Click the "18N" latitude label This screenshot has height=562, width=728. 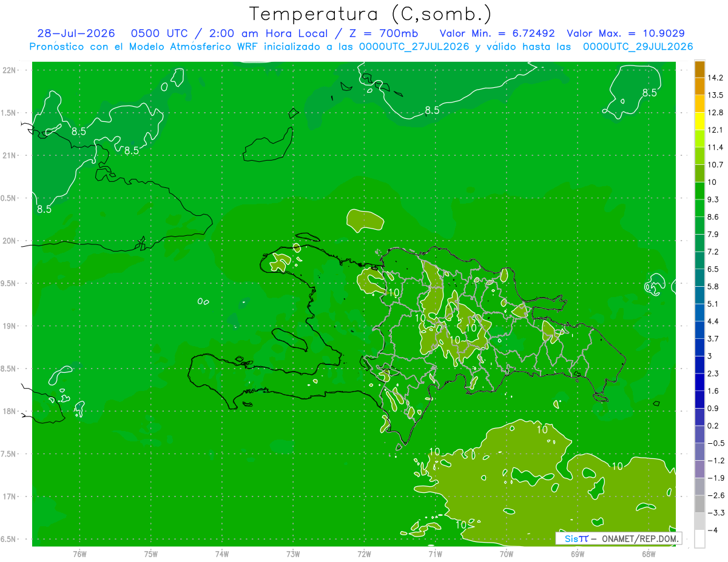[x=10, y=412]
